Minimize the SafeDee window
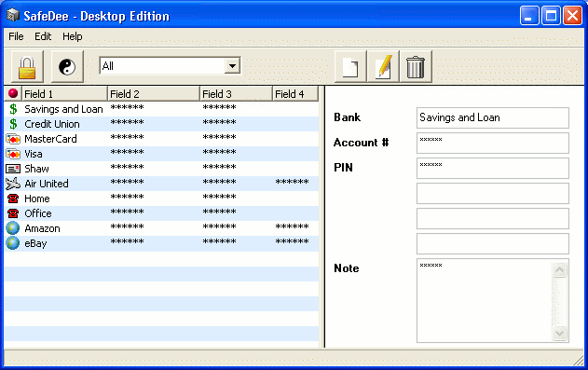The image size is (588, 370). (x=529, y=16)
